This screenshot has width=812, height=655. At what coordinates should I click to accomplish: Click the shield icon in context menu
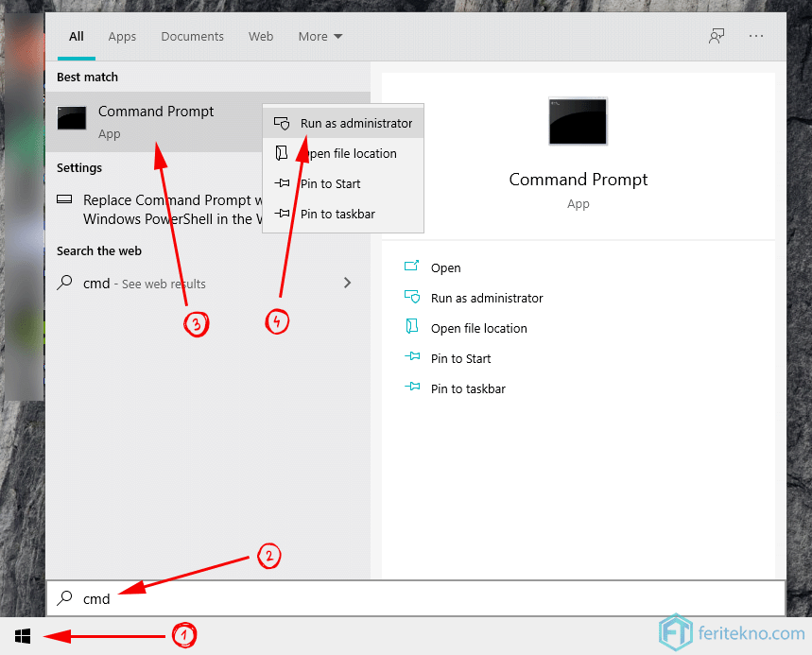pyautogui.click(x=282, y=123)
